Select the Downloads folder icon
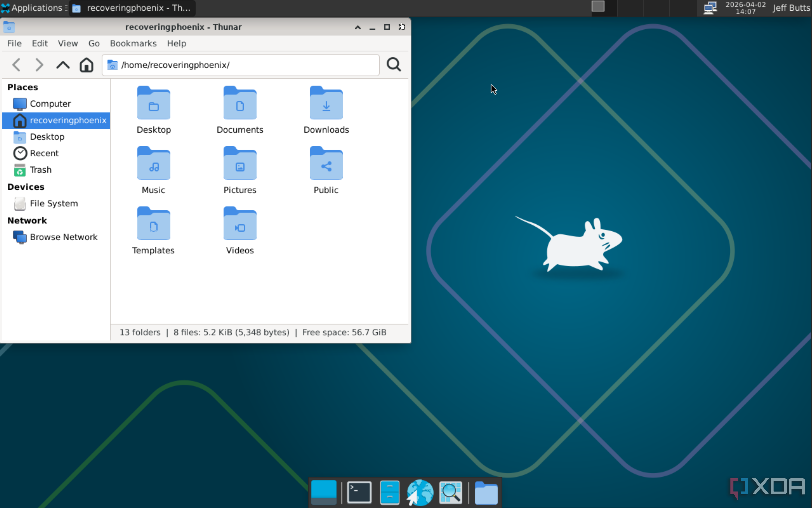The width and height of the screenshot is (812, 508). click(x=326, y=103)
